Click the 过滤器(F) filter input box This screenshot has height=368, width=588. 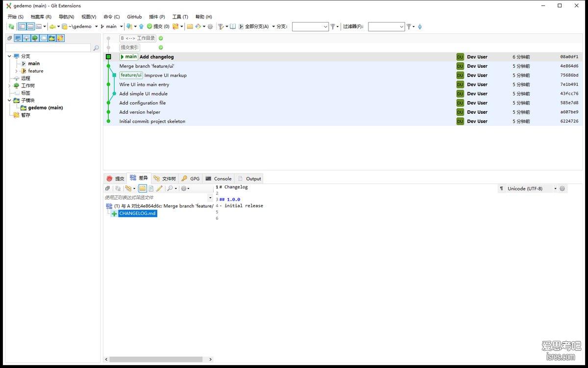click(386, 26)
